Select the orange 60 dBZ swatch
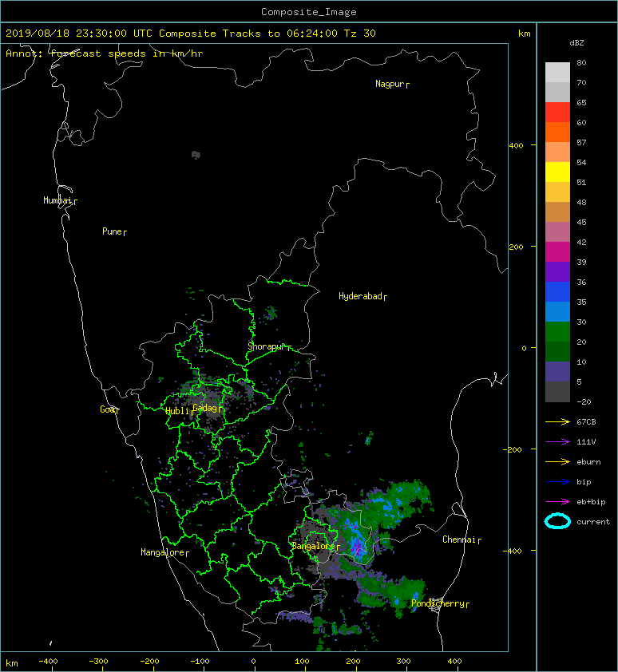 (x=557, y=132)
